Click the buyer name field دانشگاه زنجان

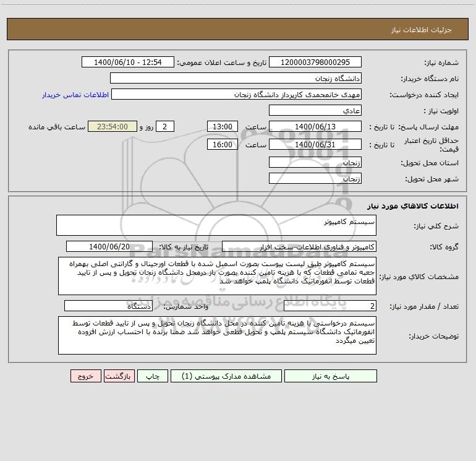[x=236, y=78]
